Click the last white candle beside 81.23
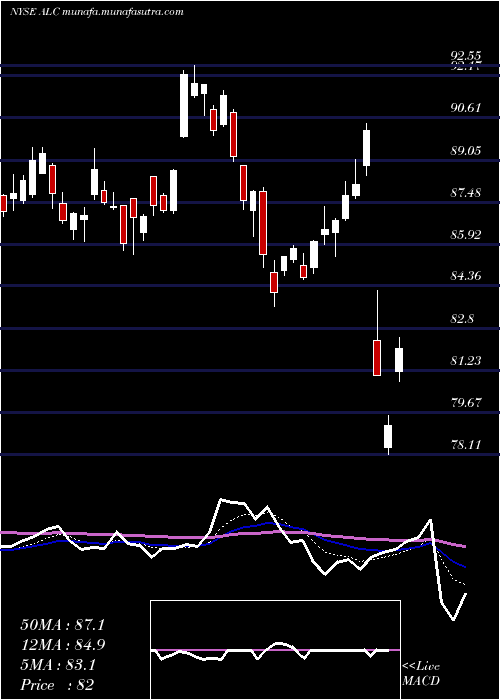The image size is (500, 700). pos(399,359)
